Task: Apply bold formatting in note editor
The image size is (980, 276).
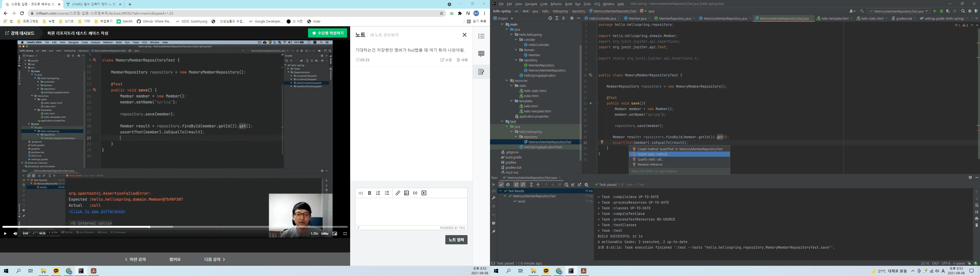Action: (369, 193)
